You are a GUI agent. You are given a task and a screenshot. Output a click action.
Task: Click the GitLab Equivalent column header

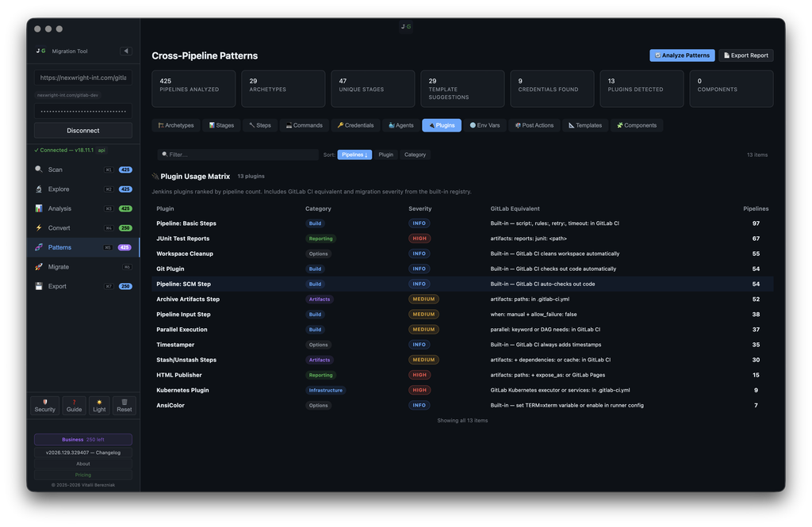click(515, 208)
